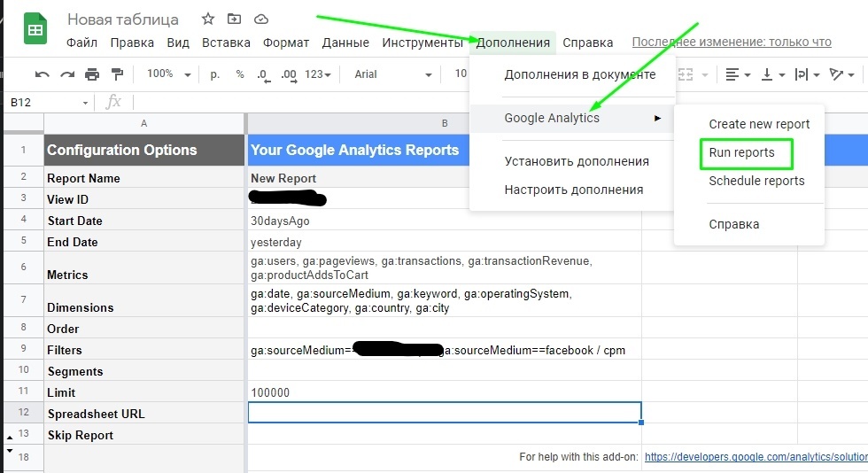Select the paint format tool

tap(117, 74)
